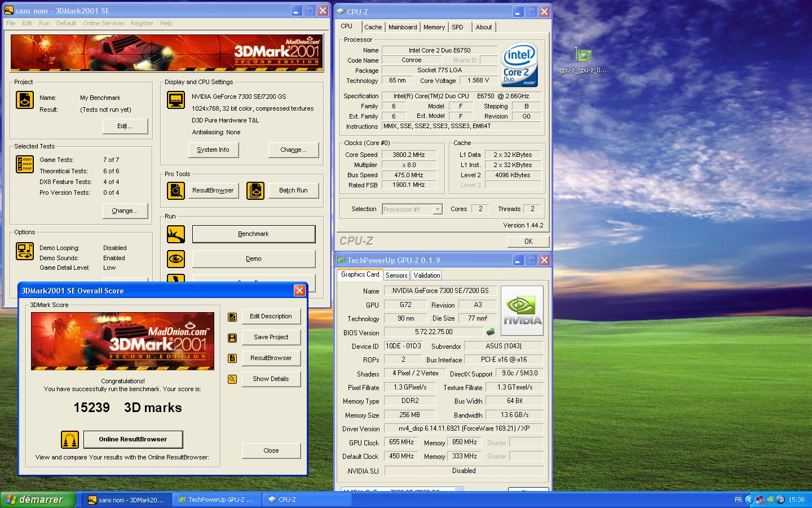The height and width of the screenshot is (508, 812).
Task: Click the Benchmark run icon
Action: click(x=176, y=234)
